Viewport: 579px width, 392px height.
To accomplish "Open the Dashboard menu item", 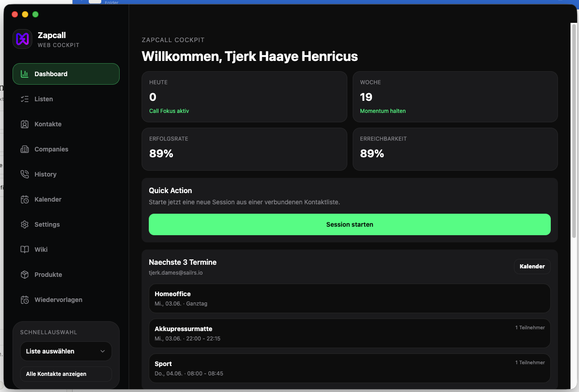I will [x=66, y=74].
